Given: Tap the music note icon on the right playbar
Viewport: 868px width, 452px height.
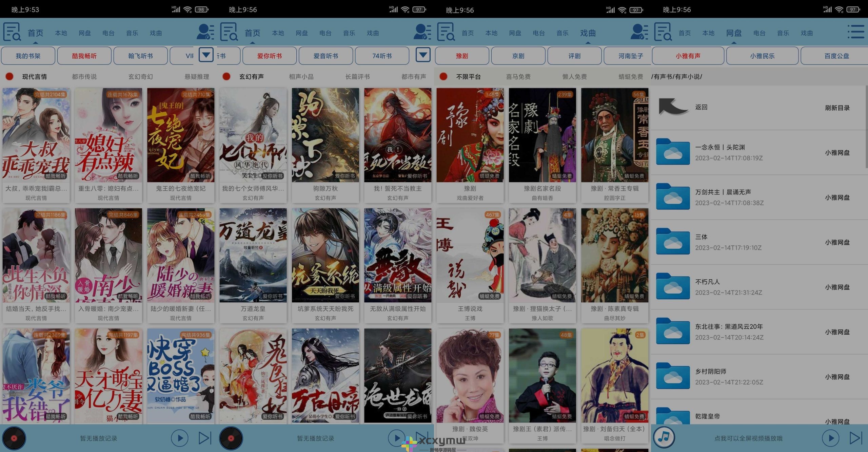Looking at the screenshot, I should click(664, 438).
